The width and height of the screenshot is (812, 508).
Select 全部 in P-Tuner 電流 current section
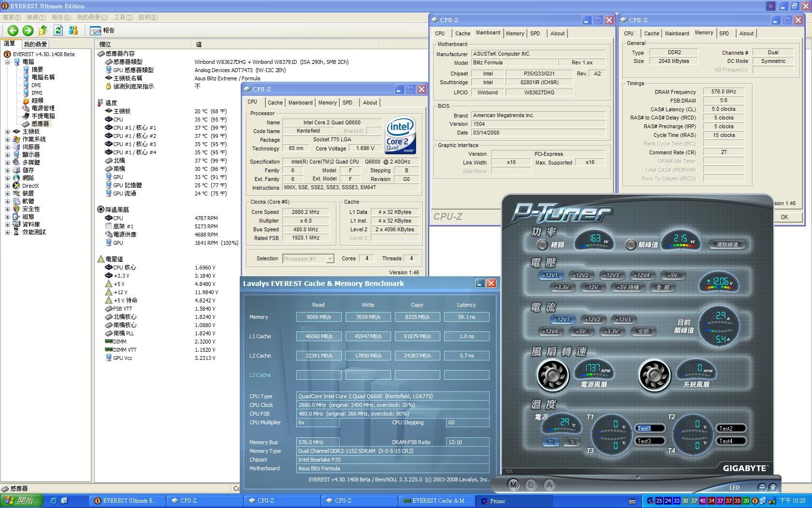643,331
